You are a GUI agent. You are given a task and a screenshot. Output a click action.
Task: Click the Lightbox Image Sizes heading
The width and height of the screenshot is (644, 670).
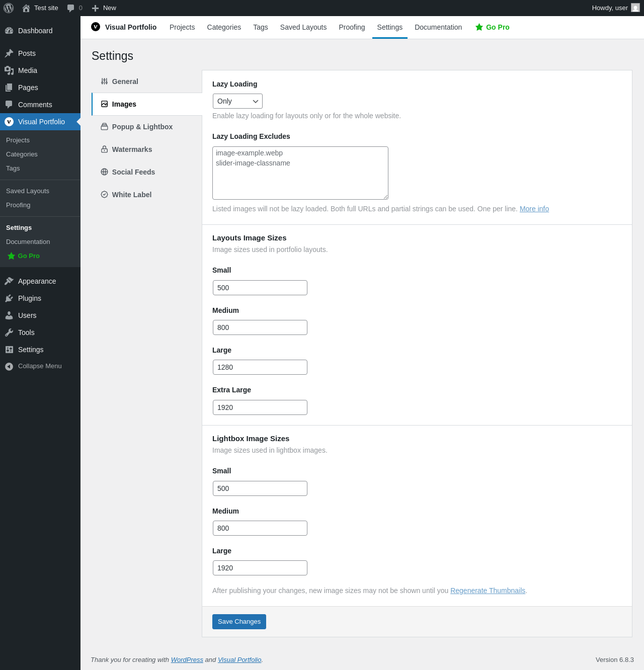251,439
